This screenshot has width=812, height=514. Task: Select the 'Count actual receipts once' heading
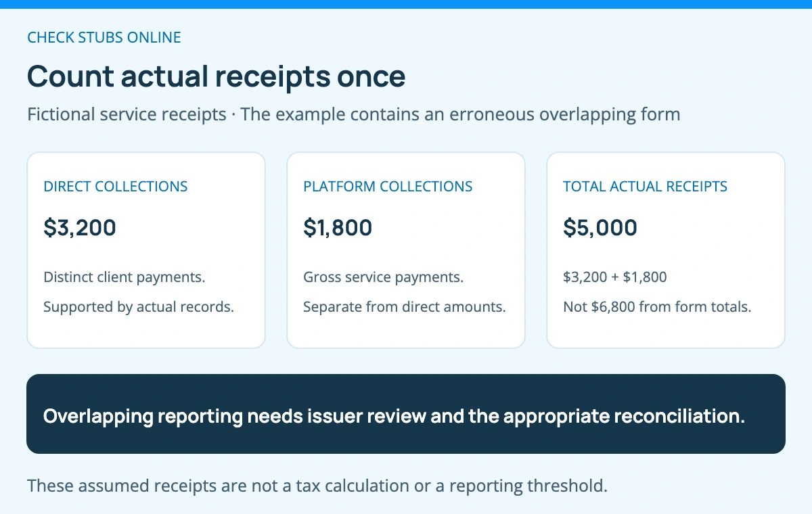pyautogui.click(x=216, y=76)
